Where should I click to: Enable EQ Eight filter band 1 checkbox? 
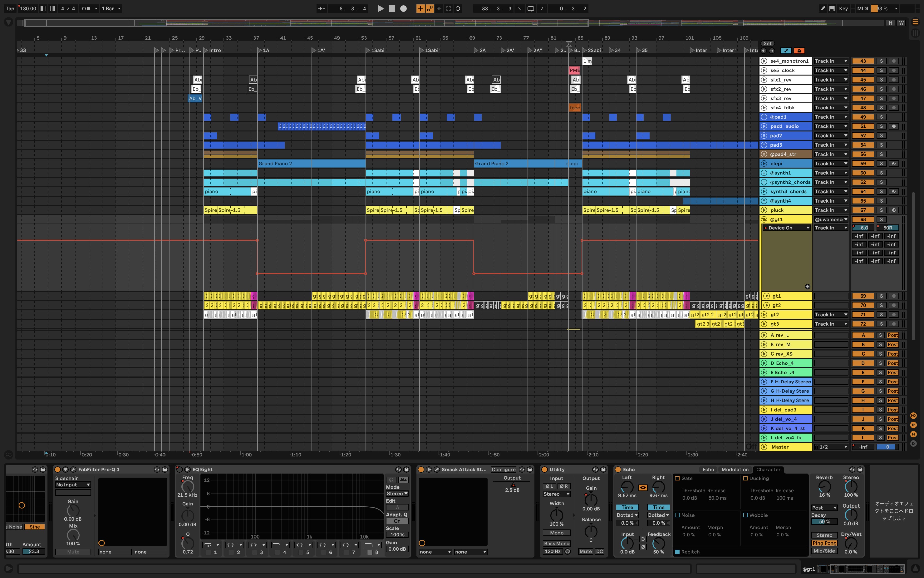[x=209, y=552]
